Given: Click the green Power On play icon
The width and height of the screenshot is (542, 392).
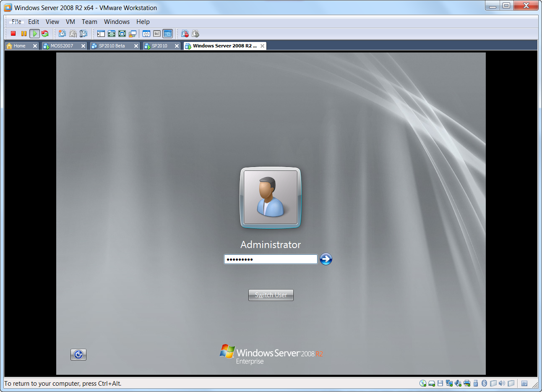Looking at the screenshot, I should pos(34,34).
